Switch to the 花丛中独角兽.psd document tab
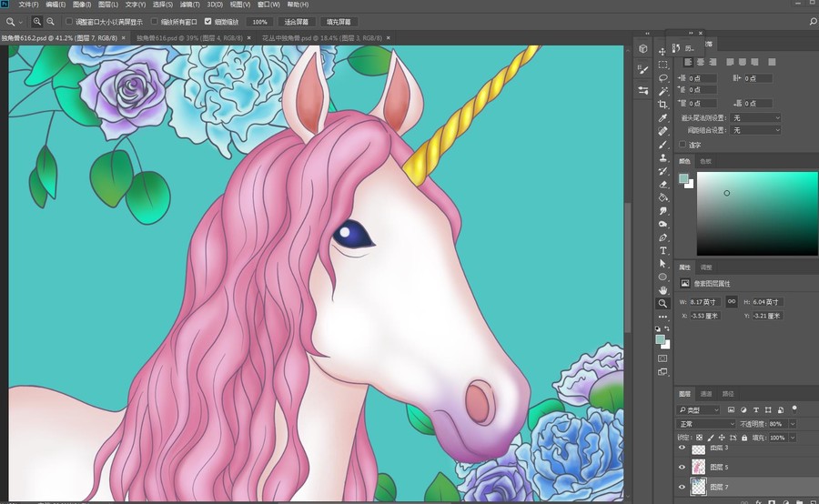The image size is (819, 504). [322, 38]
